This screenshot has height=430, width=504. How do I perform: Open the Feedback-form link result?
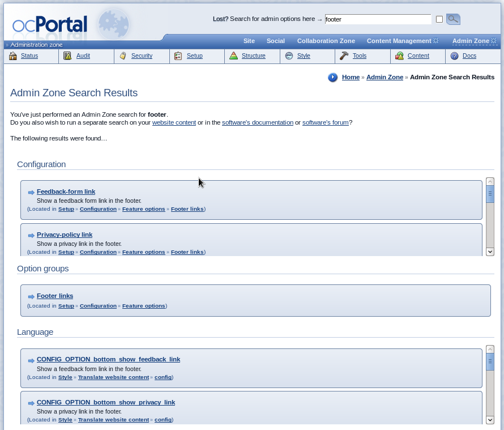(66, 192)
